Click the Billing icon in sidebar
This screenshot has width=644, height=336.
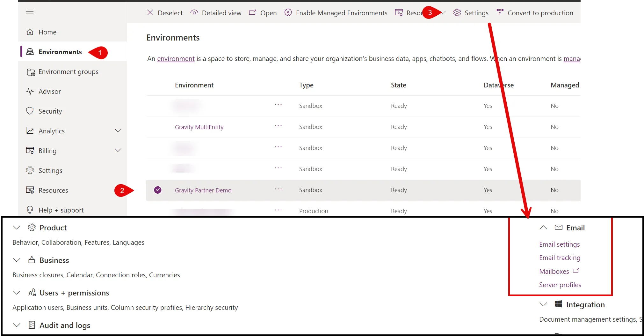point(30,151)
